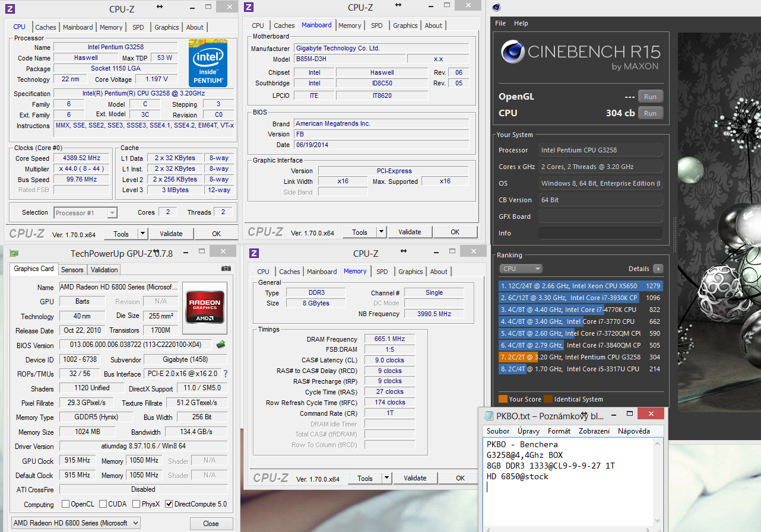Click the GPU-Z BIOS save chip icon

[221, 344]
